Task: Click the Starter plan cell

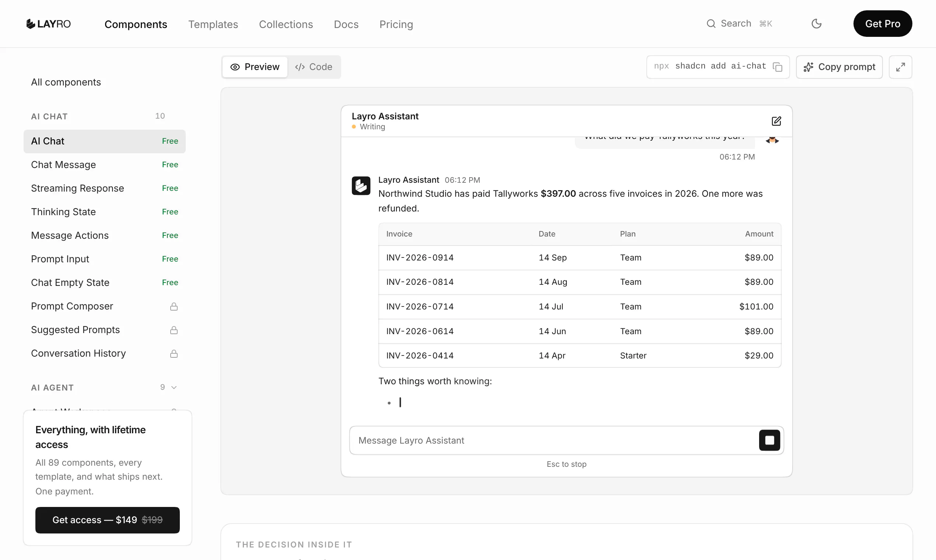Action: point(633,356)
